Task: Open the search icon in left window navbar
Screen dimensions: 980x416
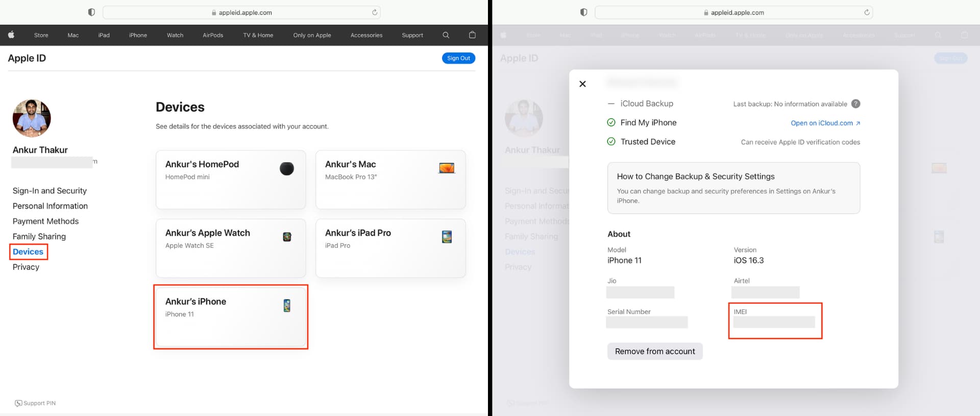Action: [446, 35]
